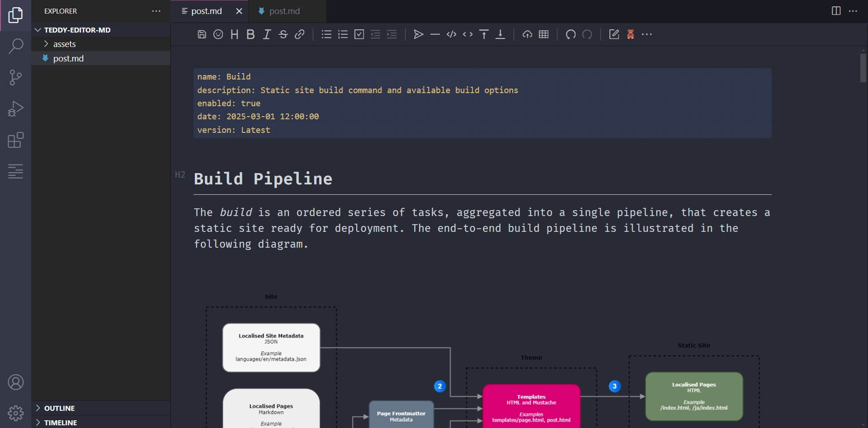Click the 'date: 2025-03-01 12:00:00' line
Image resolution: width=868 pixels, height=428 pixels.
pos(258,117)
